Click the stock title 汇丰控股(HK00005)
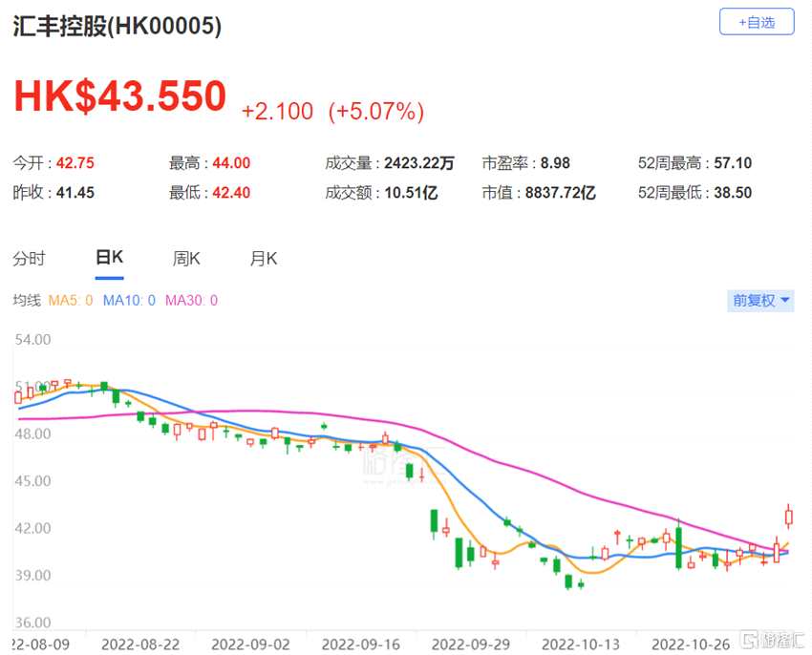 (x=118, y=26)
